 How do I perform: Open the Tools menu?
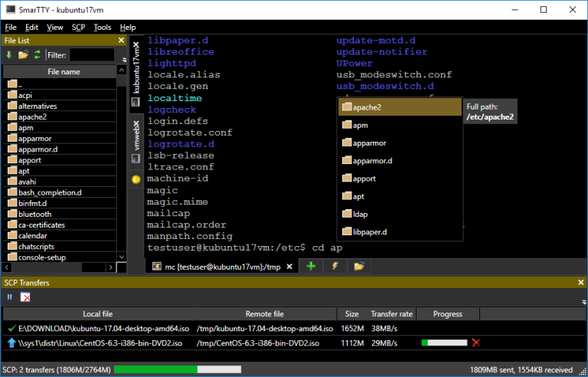102,27
